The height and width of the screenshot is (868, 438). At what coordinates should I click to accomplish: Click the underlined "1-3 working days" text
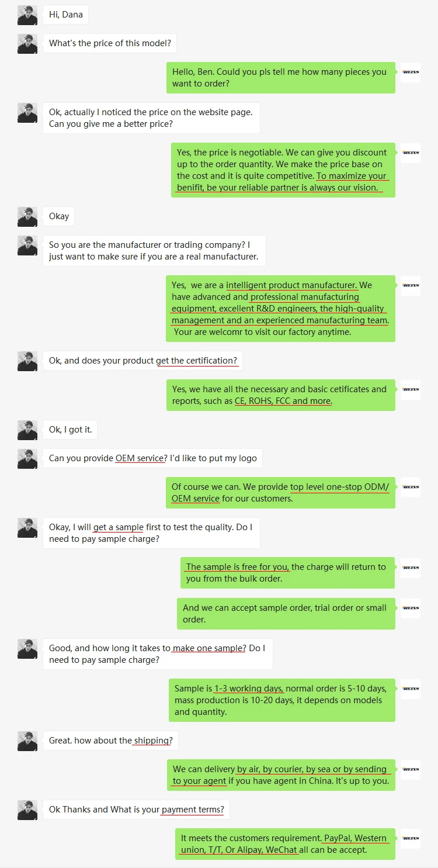249,689
